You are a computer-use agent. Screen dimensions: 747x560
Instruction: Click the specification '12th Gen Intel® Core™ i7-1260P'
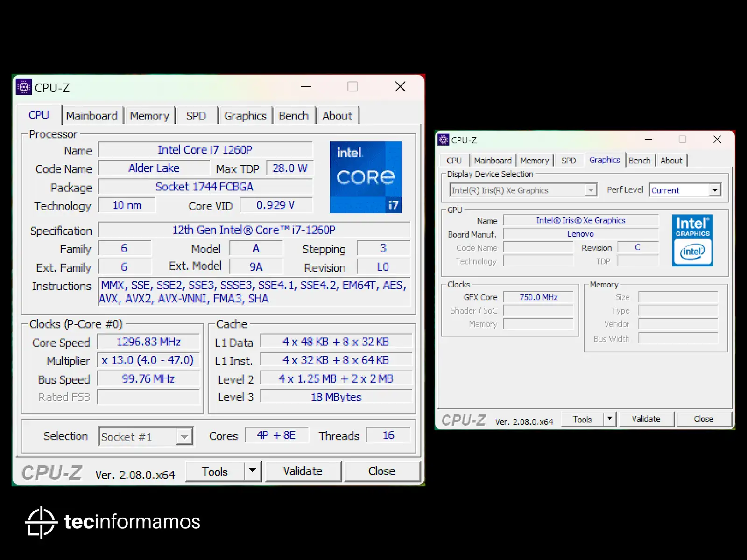point(254,230)
